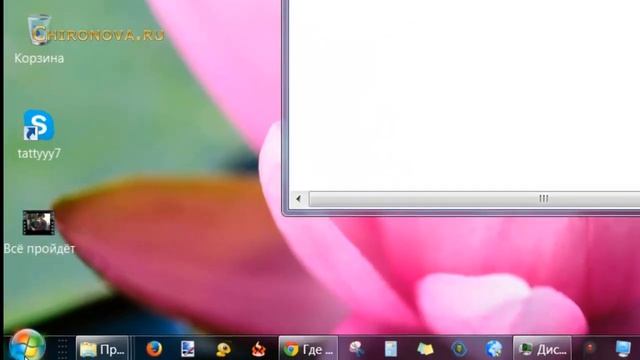The height and width of the screenshot is (360, 640).
Task: Click the red flame taskbar icon
Action: (258, 349)
